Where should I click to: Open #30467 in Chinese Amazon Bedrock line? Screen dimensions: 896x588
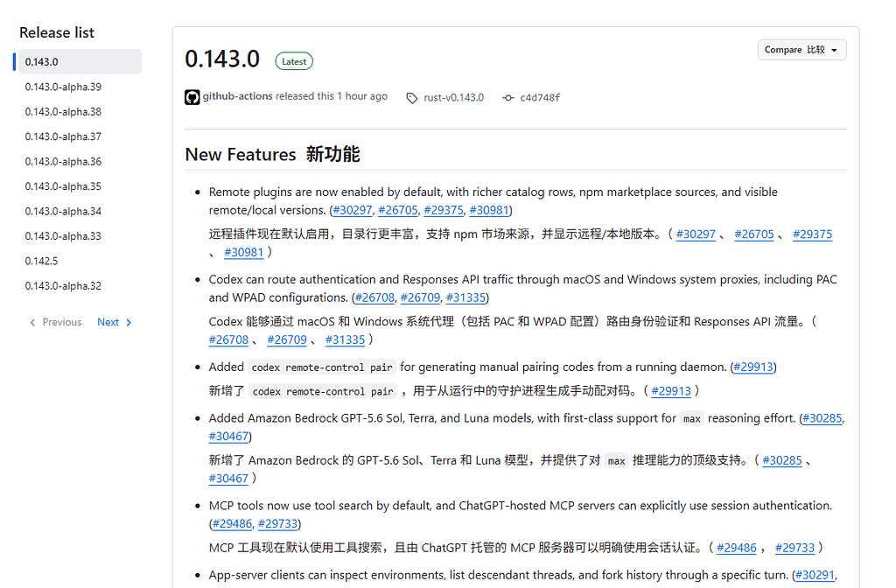tap(228, 479)
